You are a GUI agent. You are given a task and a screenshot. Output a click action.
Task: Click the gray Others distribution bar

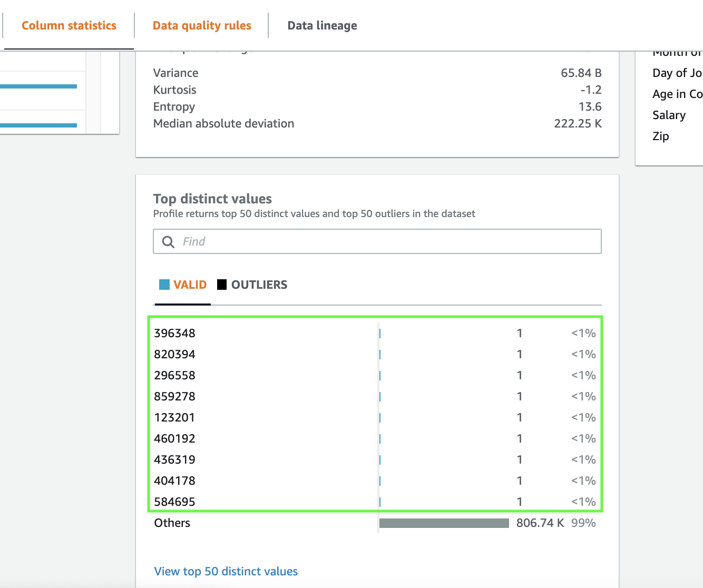coord(444,523)
